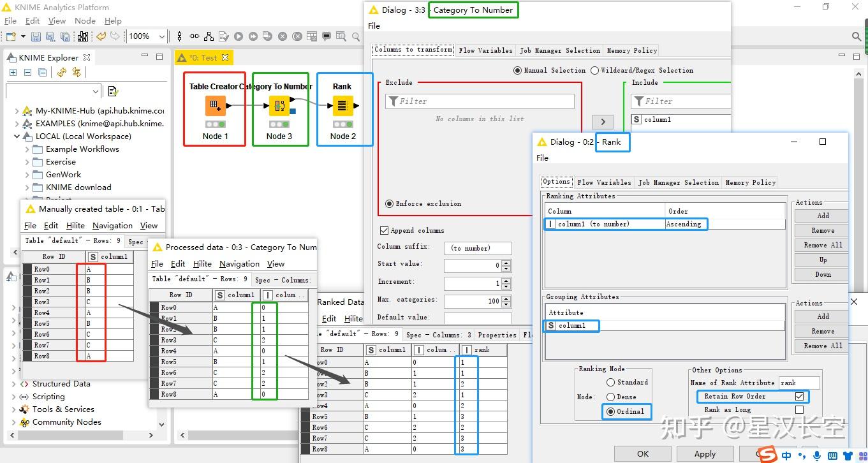868x463 pixels.
Task: Click Apply in the Rank dialog
Action: tap(705, 453)
